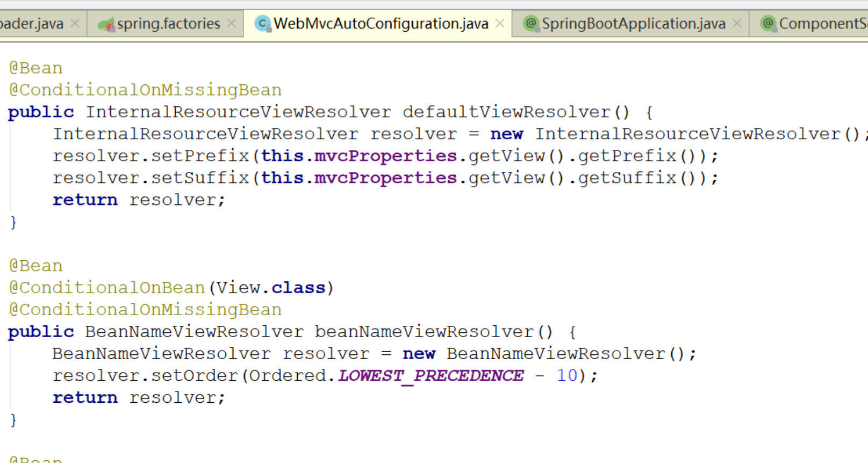Click the annotation icon on SpringBootApplication tab
Viewport: 868px width, 463px height.
point(531,24)
